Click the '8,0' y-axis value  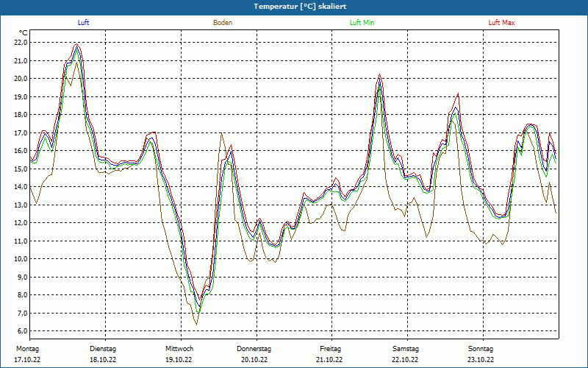23,295
